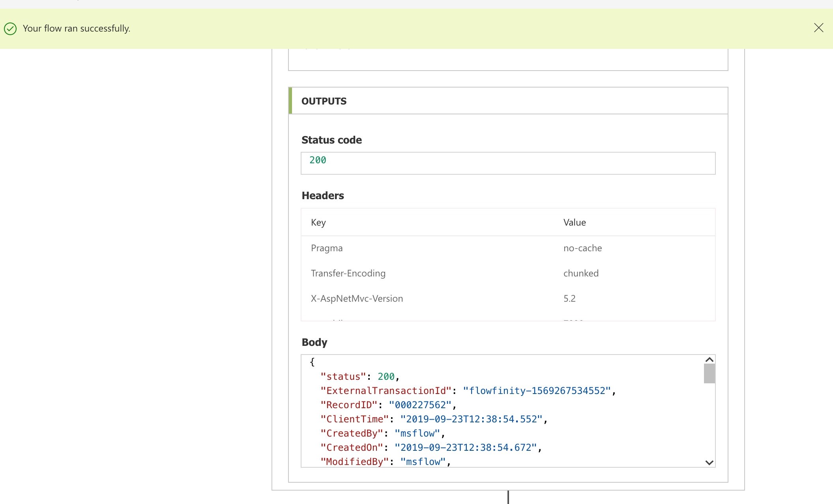Click the Status code label
Viewport: 833px width, 504px height.
point(331,140)
